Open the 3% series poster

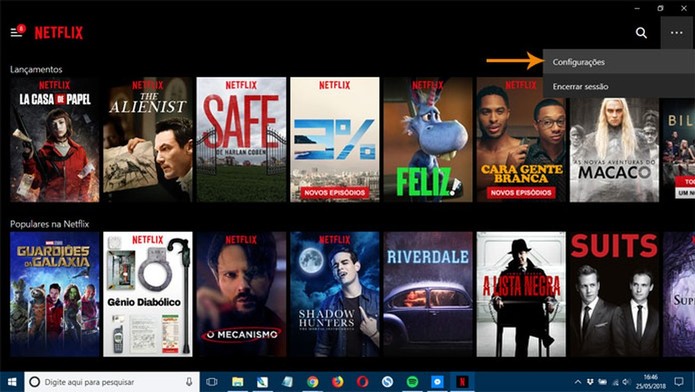click(335, 140)
